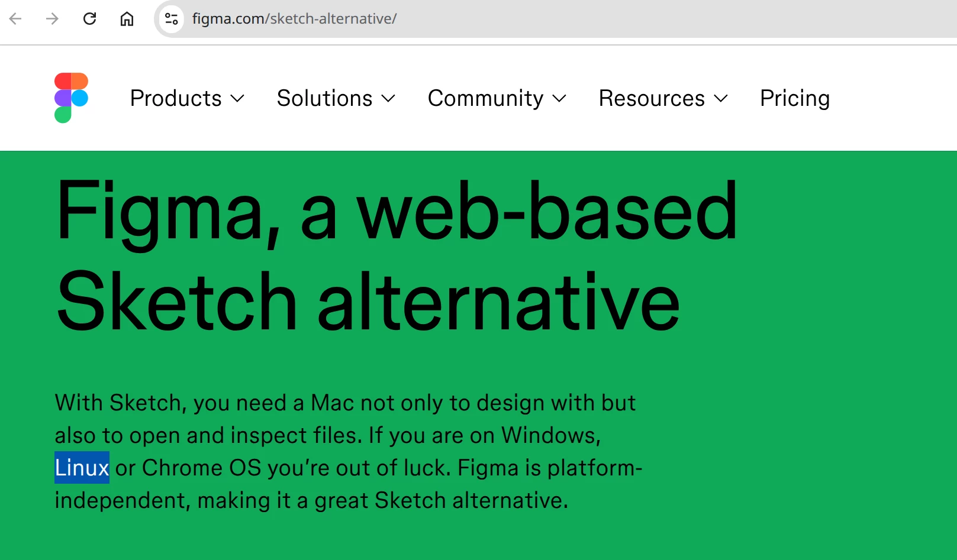Go to the Pricing page

[x=795, y=98]
